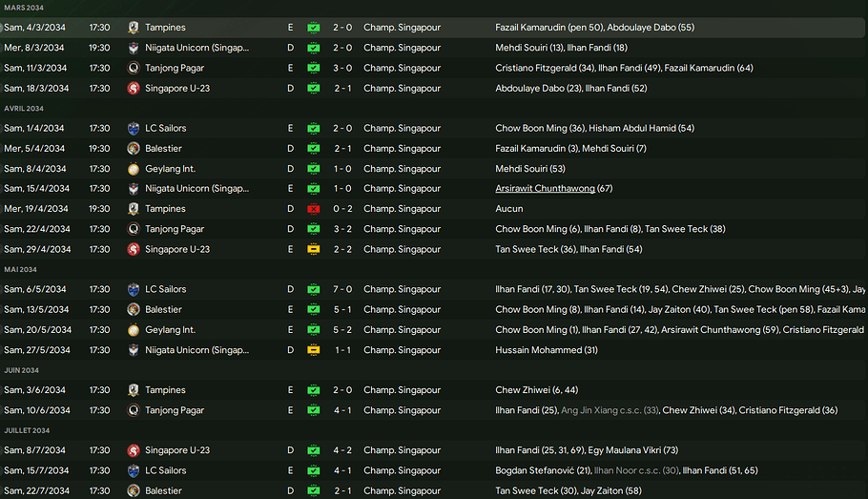The height and width of the screenshot is (499, 868).
Task: Open the underlined Arsirawit Chunthawong scorer link
Action: click(x=545, y=189)
